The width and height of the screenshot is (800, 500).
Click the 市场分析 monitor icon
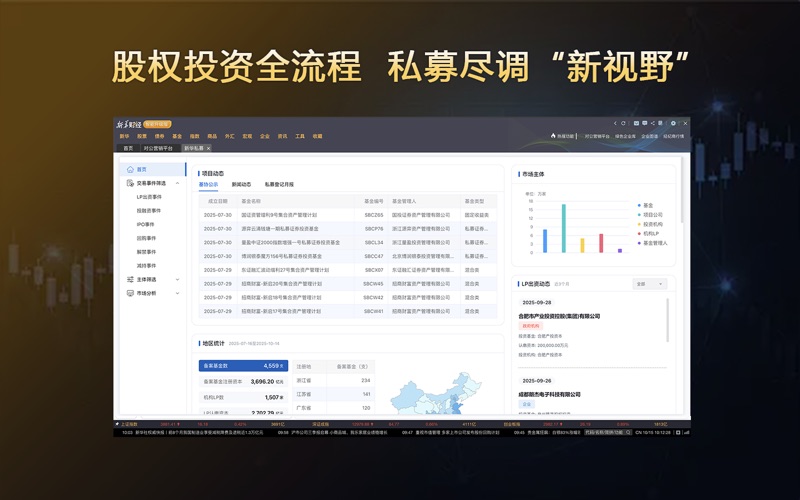point(130,293)
